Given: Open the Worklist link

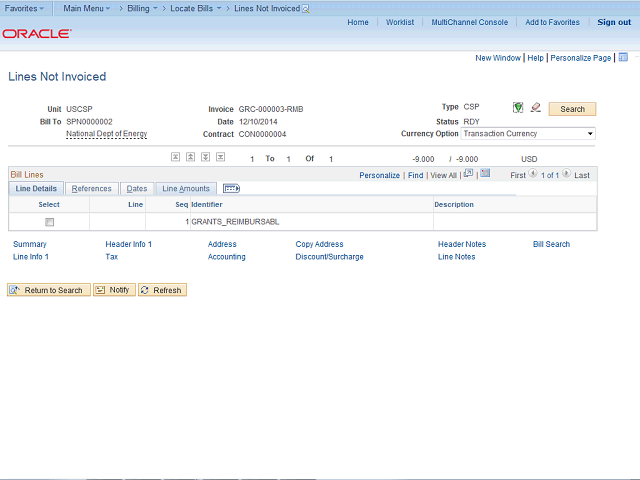Looking at the screenshot, I should pyautogui.click(x=400, y=22).
